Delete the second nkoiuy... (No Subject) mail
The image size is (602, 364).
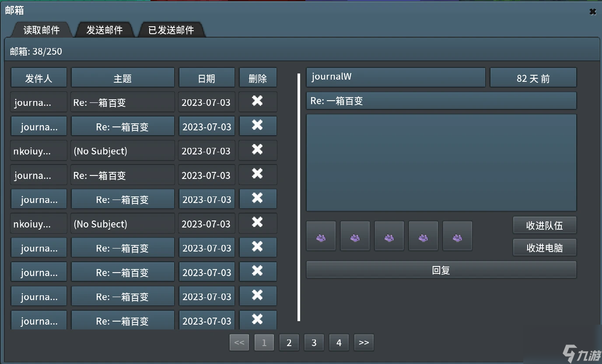[x=258, y=223]
